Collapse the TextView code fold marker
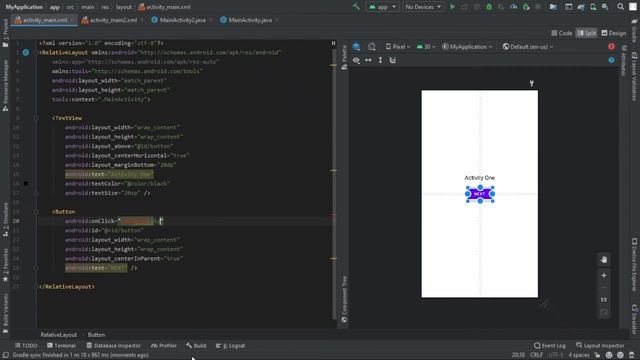The width and height of the screenshot is (640, 360). coord(36,118)
